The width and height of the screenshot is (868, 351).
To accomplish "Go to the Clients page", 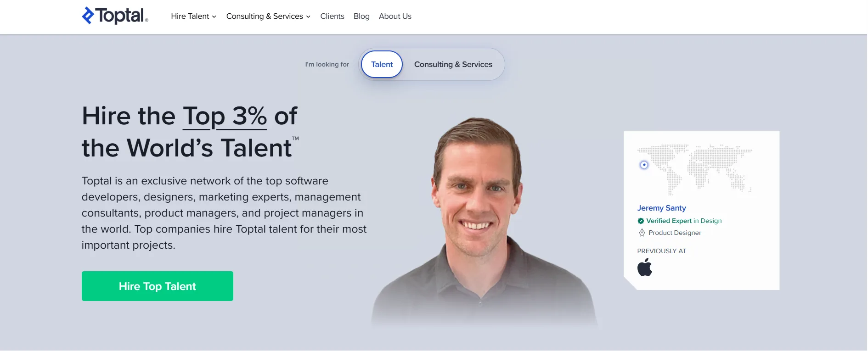I will tap(332, 16).
